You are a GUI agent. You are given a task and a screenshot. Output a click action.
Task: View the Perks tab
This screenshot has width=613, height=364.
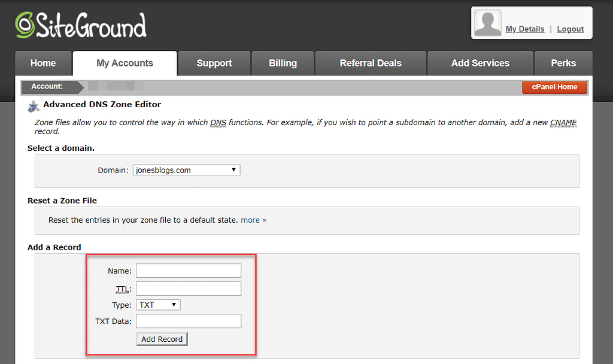[563, 63]
